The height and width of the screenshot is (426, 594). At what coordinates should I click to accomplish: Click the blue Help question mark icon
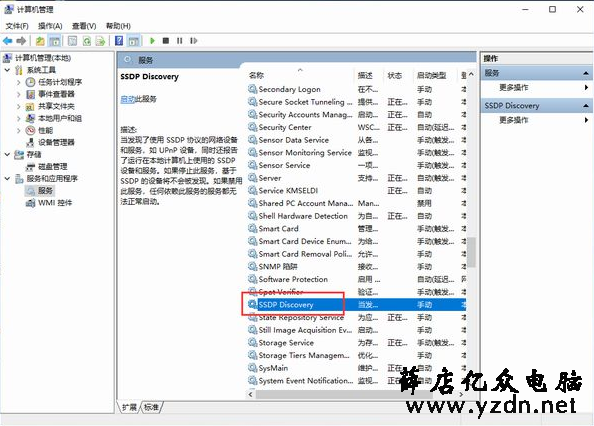pyautogui.click(x=119, y=41)
